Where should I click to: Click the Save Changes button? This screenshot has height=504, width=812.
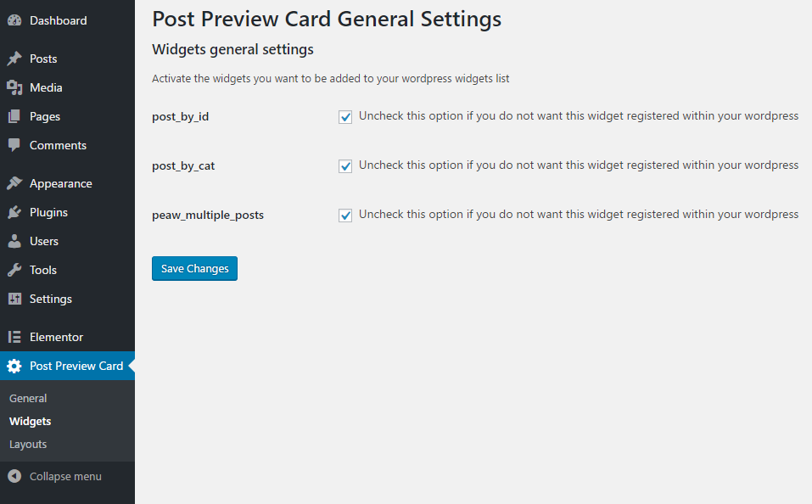[x=194, y=268]
